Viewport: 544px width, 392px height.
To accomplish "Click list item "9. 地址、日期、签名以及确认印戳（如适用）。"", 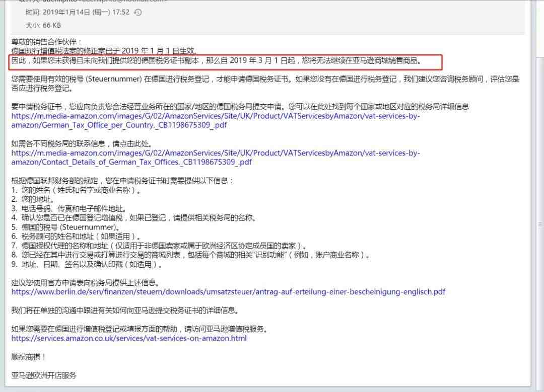I will (x=87, y=265).
